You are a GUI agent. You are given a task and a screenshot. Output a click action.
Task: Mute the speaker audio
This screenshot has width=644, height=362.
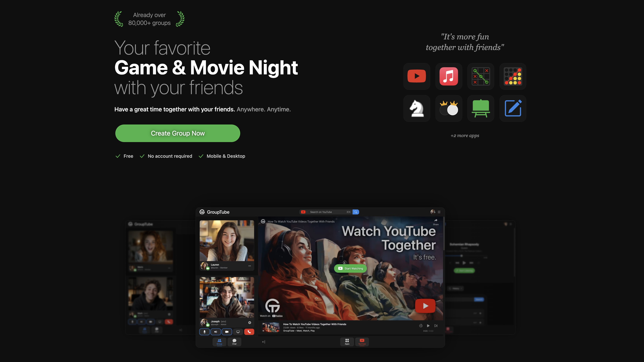point(215,332)
